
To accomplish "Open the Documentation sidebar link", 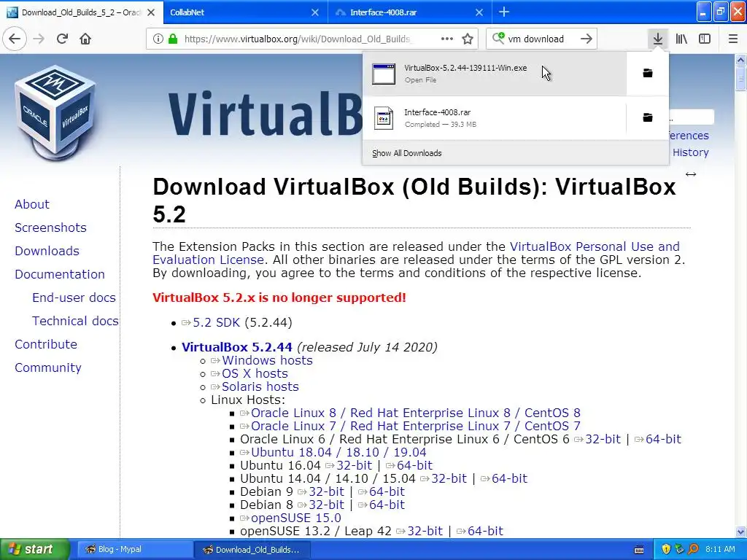I will point(60,274).
